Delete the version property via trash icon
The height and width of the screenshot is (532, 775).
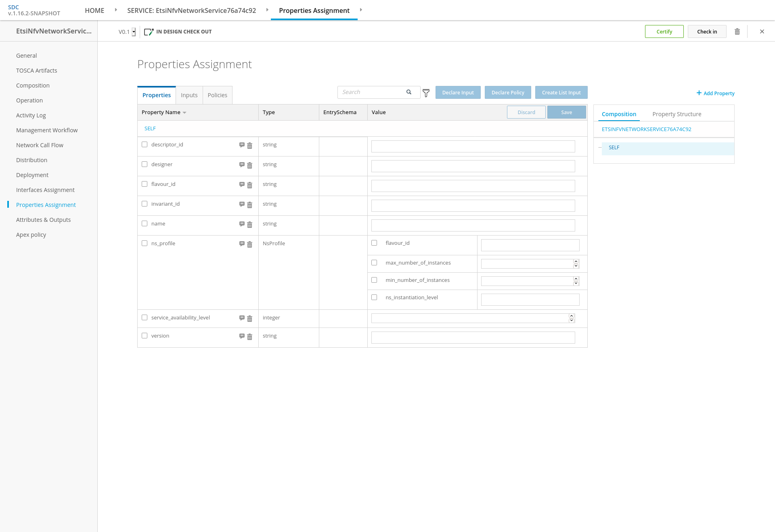[249, 337]
